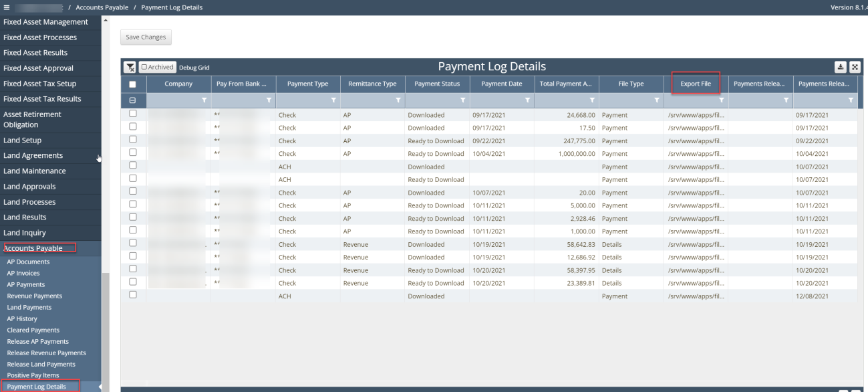Viewport: 868px width, 392px height.
Task: Click the sidebar vertical scrollbar thumb
Action: tap(104, 328)
